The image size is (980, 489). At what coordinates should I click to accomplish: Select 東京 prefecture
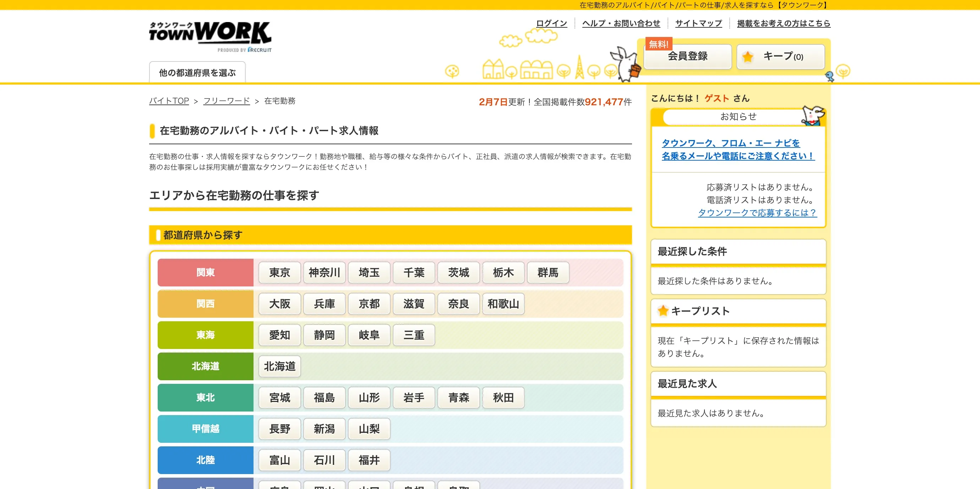[x=280, y=272]
